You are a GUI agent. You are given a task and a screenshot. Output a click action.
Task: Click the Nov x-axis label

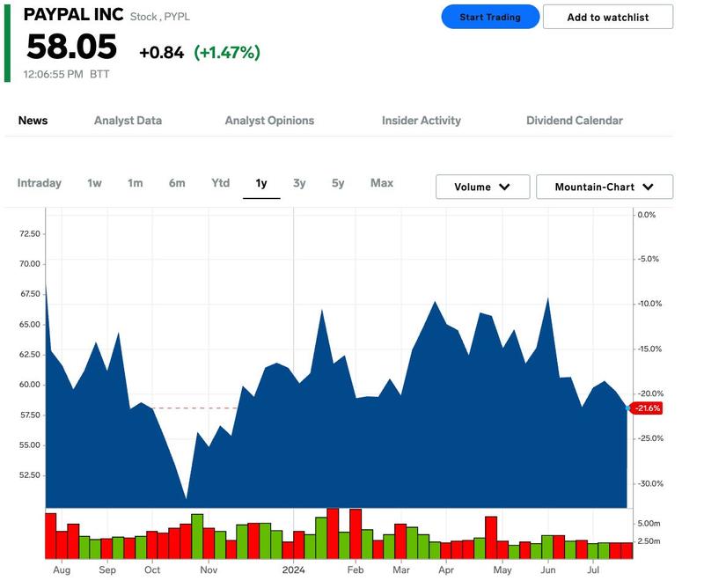pos(209,570)
